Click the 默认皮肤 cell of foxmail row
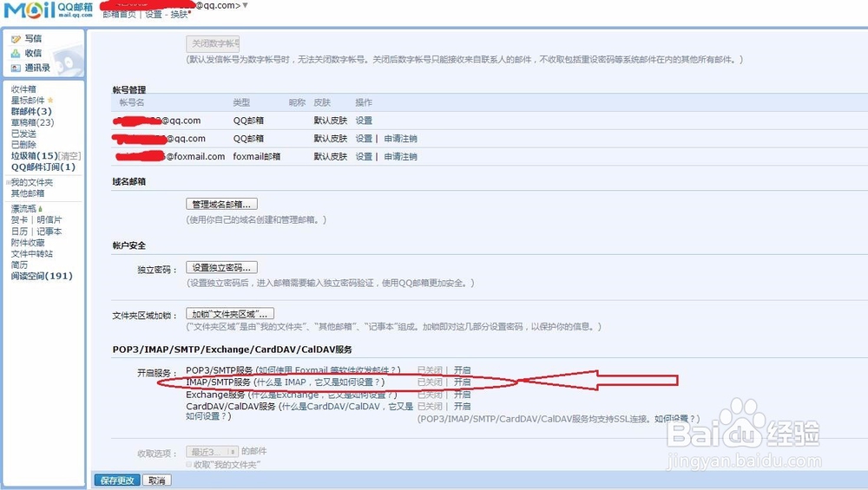The height and width of the screenshot is (490, 868). [x=331, y=156]
